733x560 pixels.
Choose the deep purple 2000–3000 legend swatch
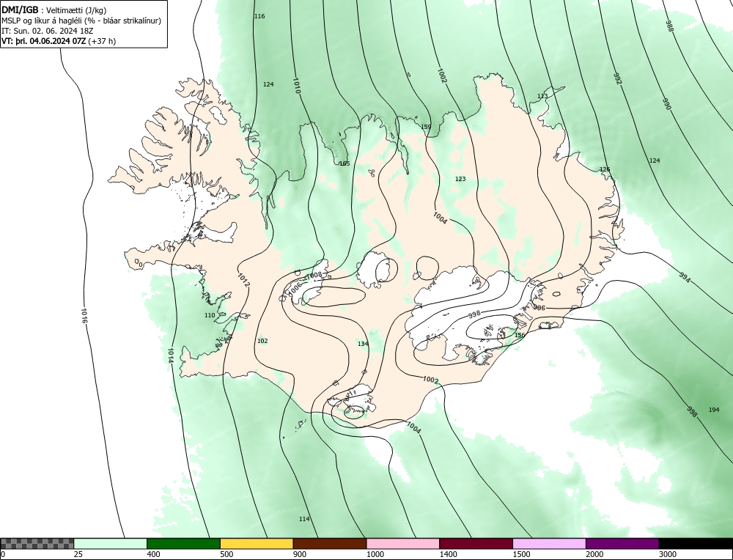click(x=622, y=543)
